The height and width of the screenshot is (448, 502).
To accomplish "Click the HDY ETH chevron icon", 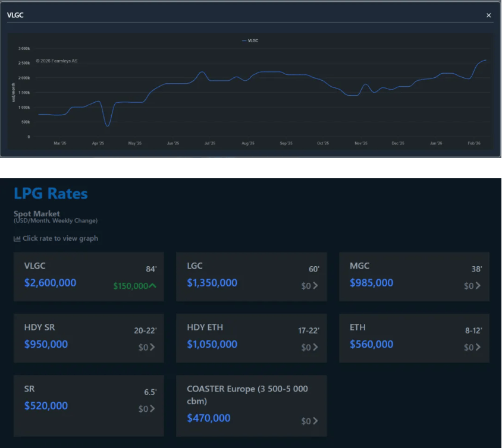I will click(x=315, y=348).
